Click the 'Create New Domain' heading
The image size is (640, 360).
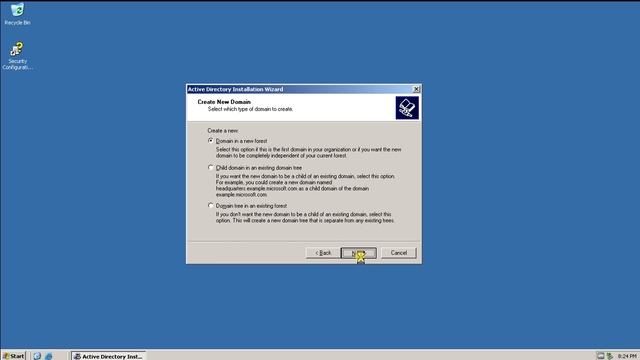(224, 102)
